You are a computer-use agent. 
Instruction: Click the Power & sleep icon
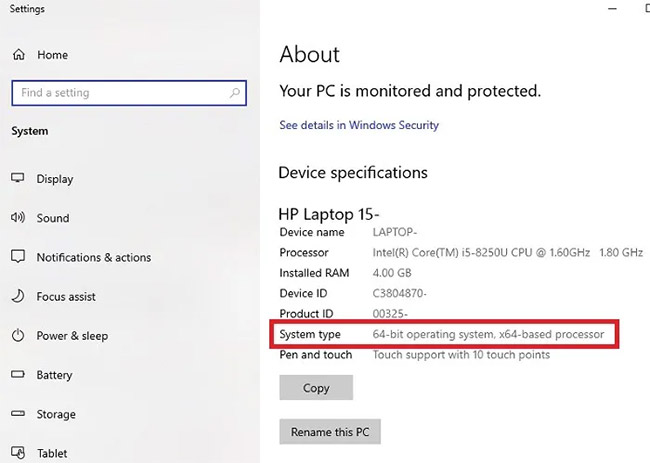(x=18, y=336)
